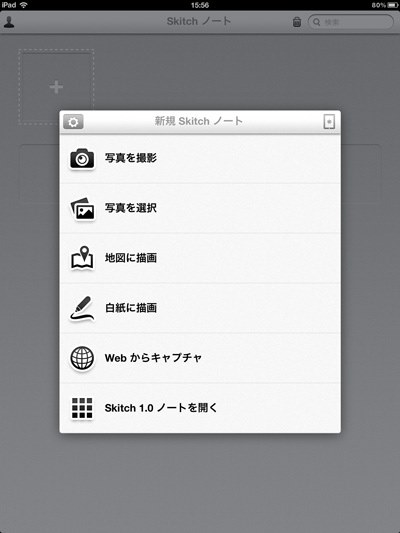Click the search input field in the top bar
Viewport: 400px width, 533px height.
[x=351, y=22]
